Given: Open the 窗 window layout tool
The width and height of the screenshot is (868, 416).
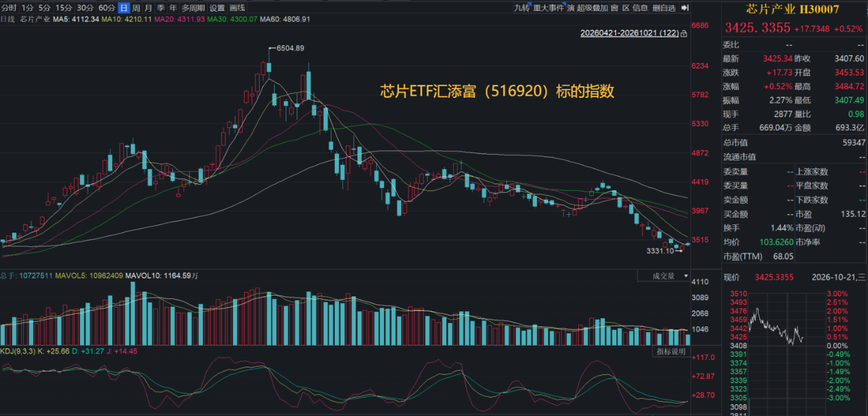Looking at the screenshot, I should (614, 8).
